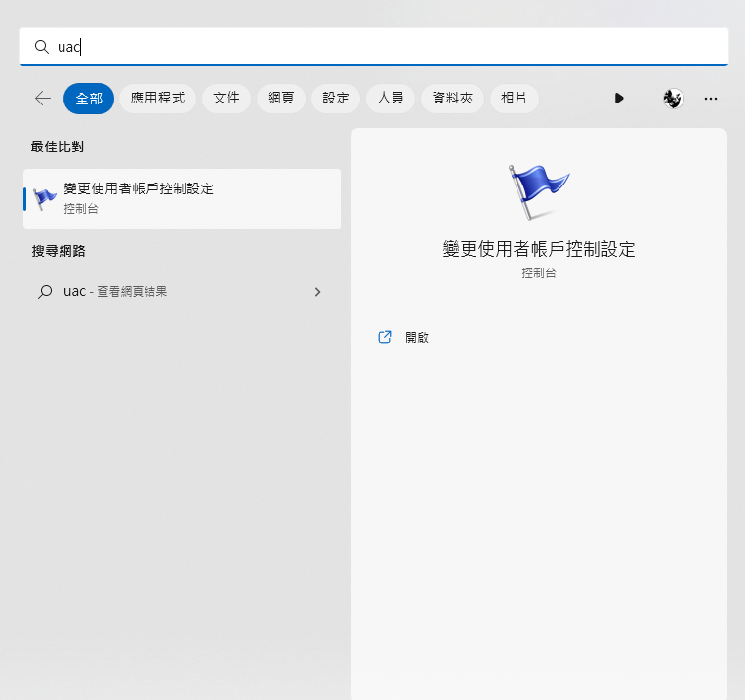Switch to the 文件 filter tab
Screen dimensions: 745x700
click(227, 99)
